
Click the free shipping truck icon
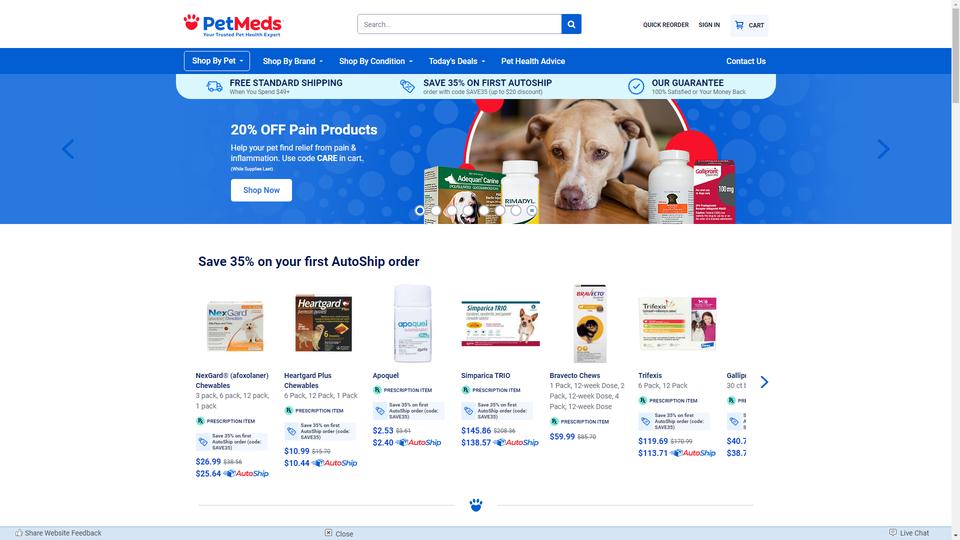[214, 86]
